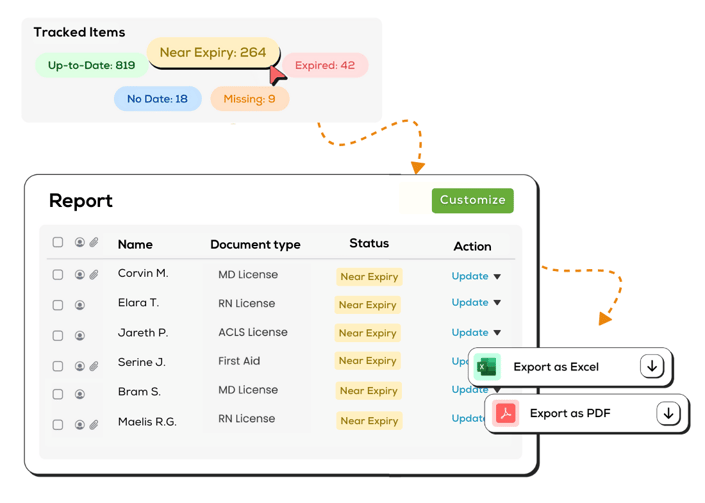Click the First Aid document type cell

239,361
